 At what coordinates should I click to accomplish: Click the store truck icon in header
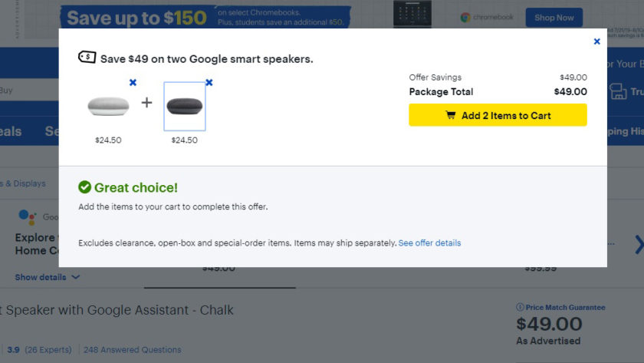coord(618,91)
